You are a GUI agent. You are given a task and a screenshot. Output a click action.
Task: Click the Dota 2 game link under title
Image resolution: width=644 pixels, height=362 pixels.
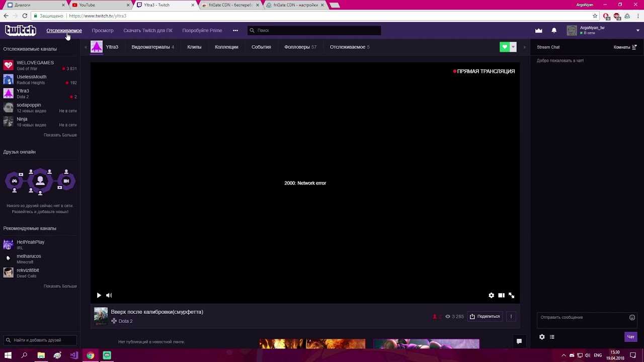126,321
